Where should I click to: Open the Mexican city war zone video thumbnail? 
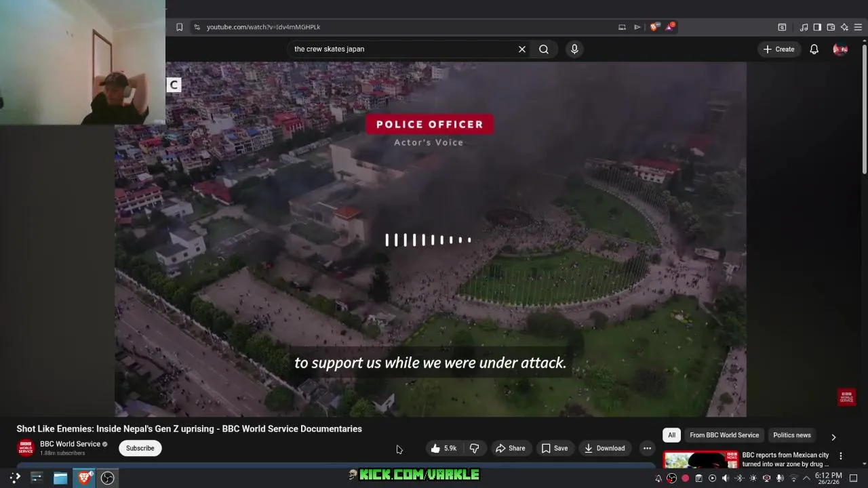(700, 460)
